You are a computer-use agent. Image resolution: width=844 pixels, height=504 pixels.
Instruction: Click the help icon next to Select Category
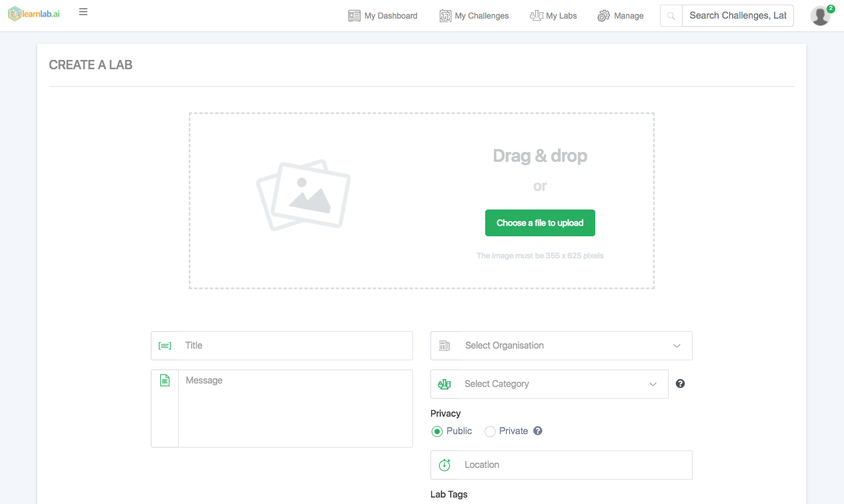[x=680, y=384]
